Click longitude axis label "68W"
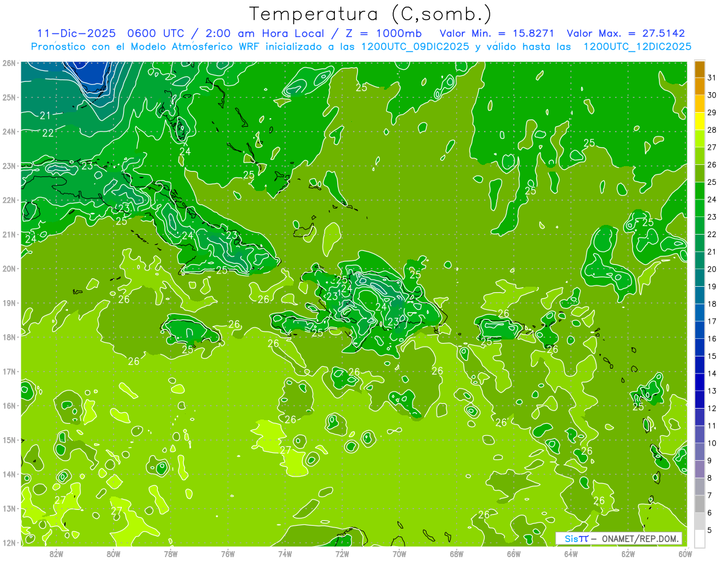 (x=456, y=554)
